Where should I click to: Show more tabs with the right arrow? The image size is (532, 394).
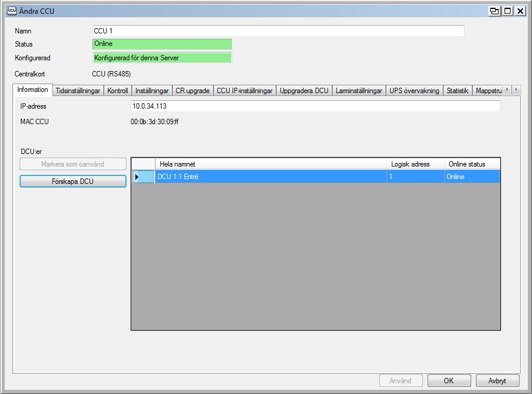(516, 90)
